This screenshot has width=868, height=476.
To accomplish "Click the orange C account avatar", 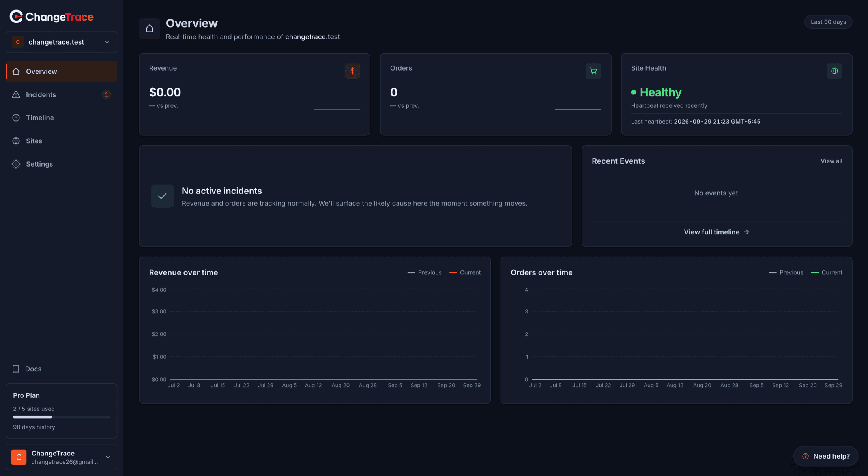I will click(x=19, y=457).
